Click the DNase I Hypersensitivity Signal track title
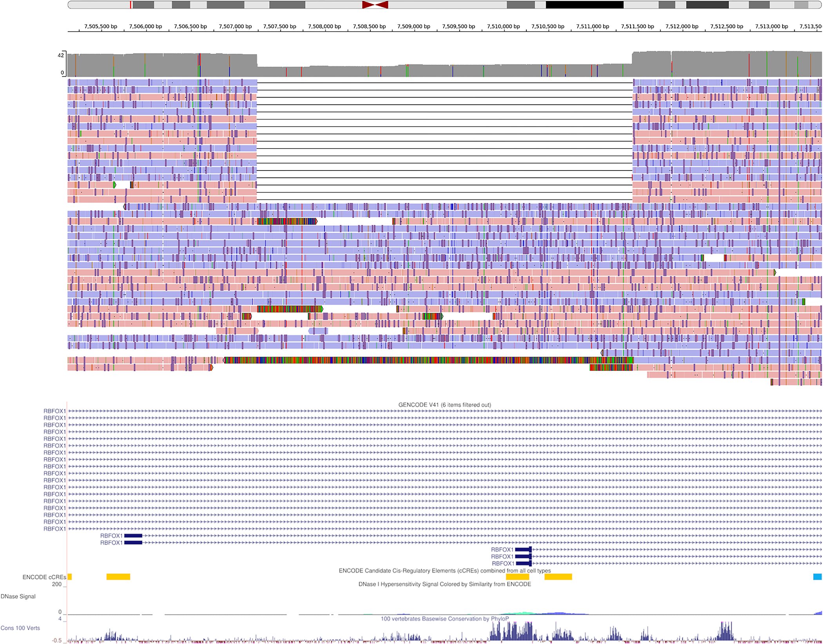The height and width of the screenshot is (644, 823). (445, 584)
